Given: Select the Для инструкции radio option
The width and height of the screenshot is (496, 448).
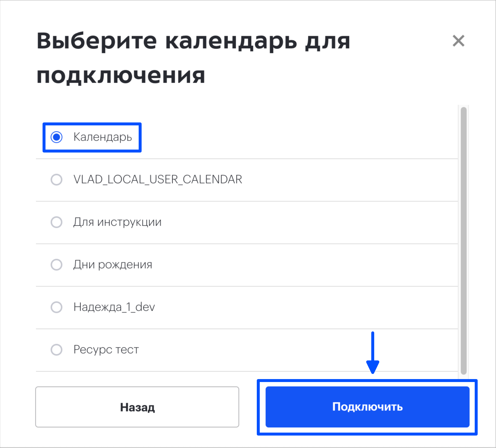Looking at the screenshot, I should pos(56,222).
